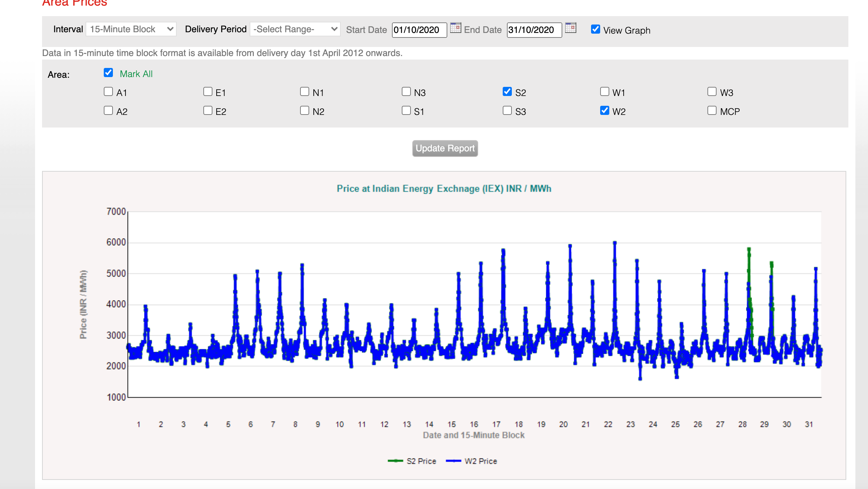Uncheck the Mark All checkbox
The height and width of the screenshot is (489, 868).
point(108,73)
